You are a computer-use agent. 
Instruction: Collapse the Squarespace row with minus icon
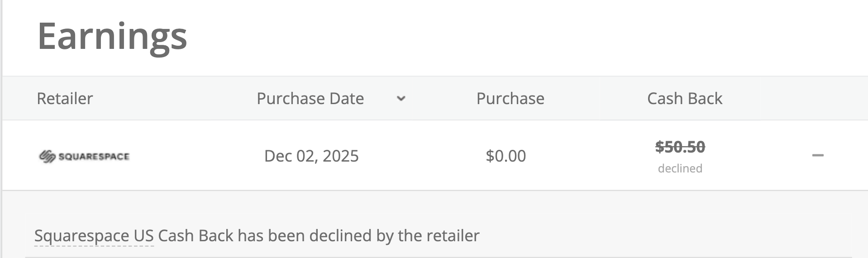click(817, 156)
